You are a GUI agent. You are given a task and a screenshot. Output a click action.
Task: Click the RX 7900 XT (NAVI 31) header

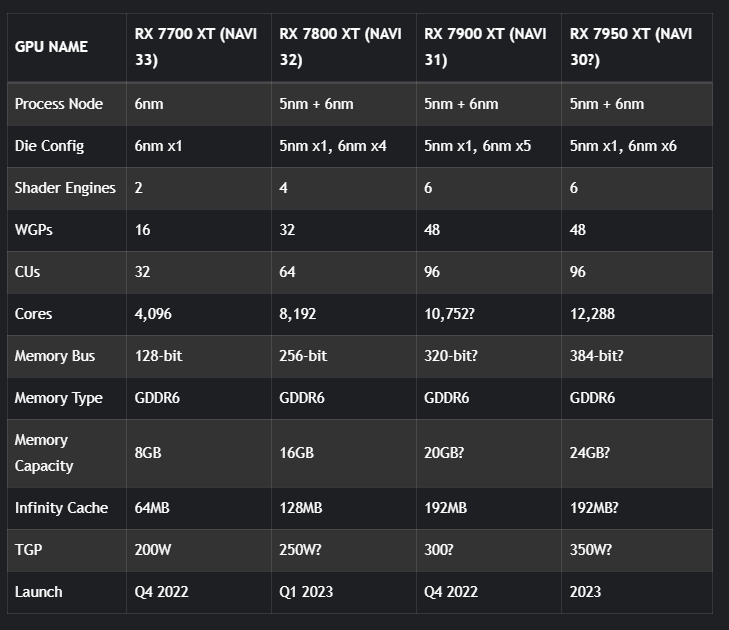click(486, 46)
